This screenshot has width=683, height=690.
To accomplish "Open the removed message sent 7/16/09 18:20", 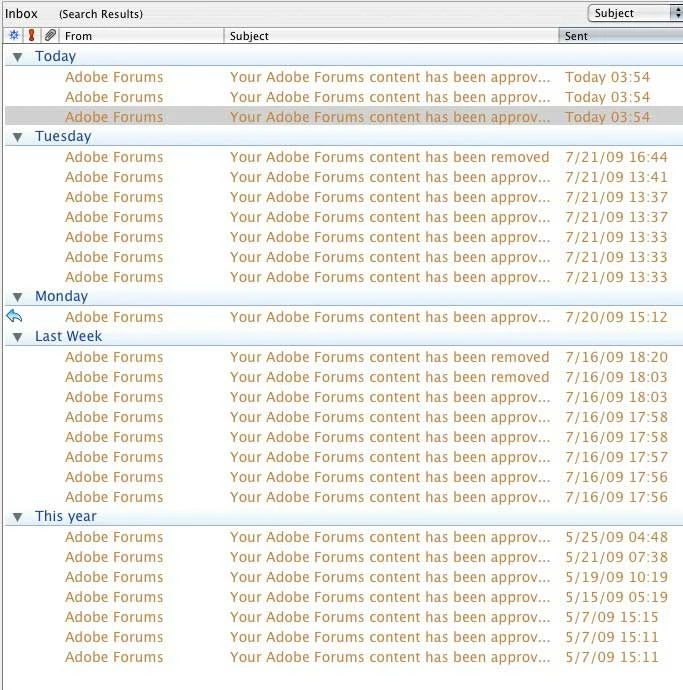I will point(344,357).
